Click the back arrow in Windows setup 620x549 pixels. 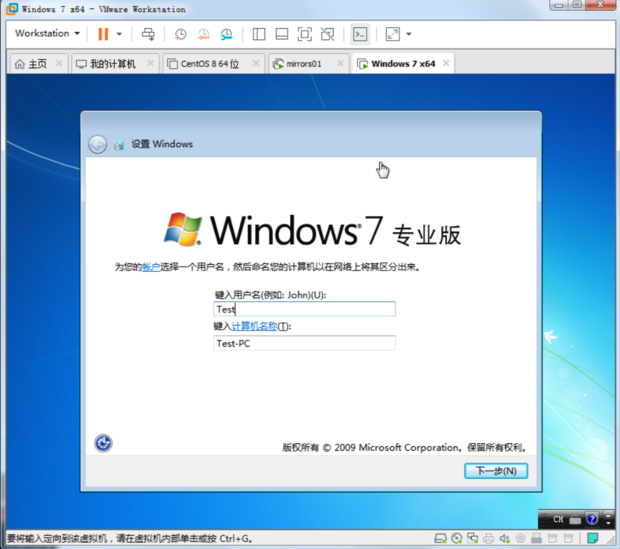point(97,144)
